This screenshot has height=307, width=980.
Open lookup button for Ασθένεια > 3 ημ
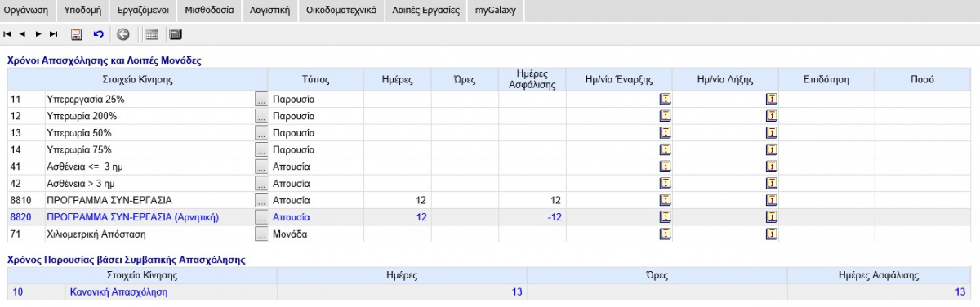tap(261, 184)
